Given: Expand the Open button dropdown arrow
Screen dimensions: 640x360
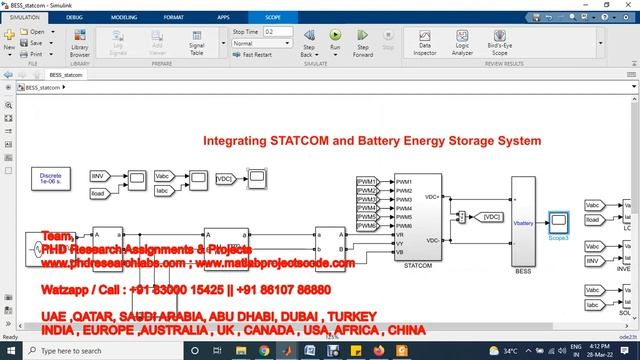Looking at the screenshot, I should pyautogui.click(x=53, y=32).
